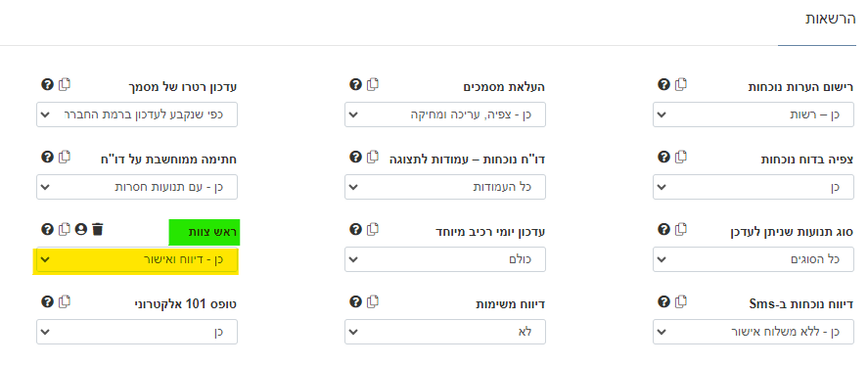868x366 pixels.
Task: Open the ראש צוות dropdown showing כן - דיווח ואישור
Action: tap(137, 259)
